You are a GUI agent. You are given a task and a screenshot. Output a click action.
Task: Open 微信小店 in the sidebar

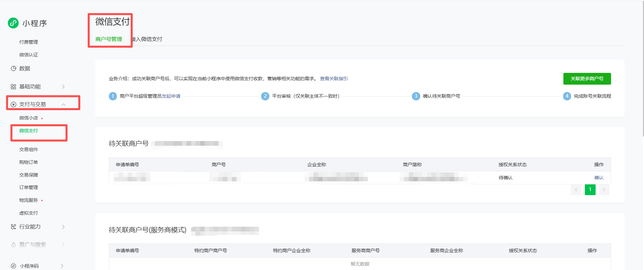click(29, 118)
